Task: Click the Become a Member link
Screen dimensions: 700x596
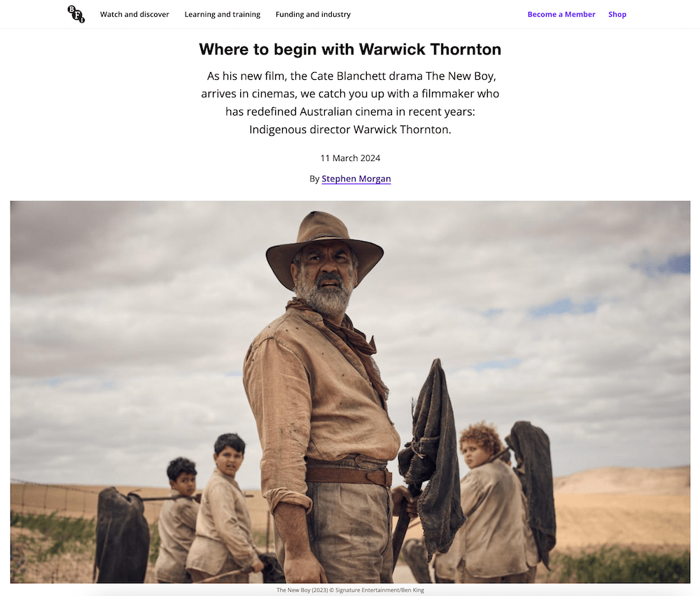Action: click(561, 14)
